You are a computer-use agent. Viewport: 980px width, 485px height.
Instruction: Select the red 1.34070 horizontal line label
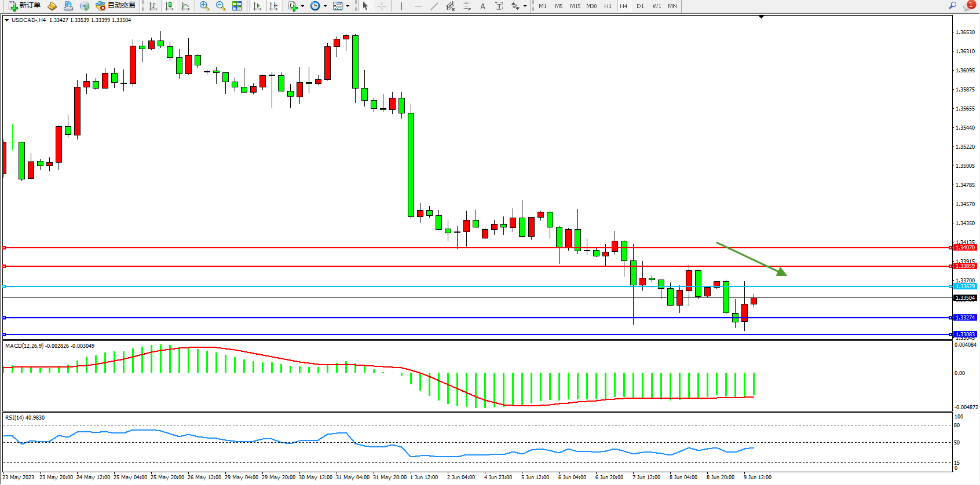965,248
